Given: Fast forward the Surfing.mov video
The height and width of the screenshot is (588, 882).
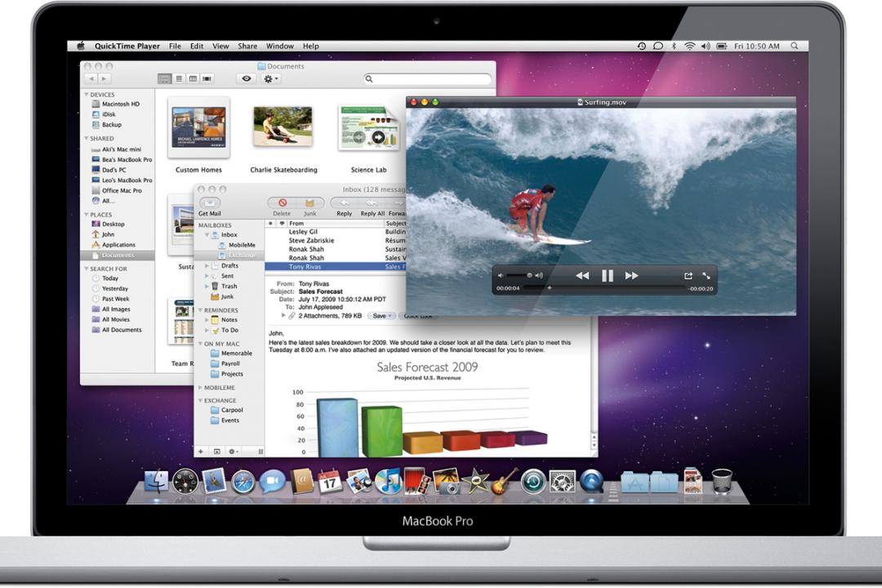Looking at the screenshot, I should tap(631, 276).
